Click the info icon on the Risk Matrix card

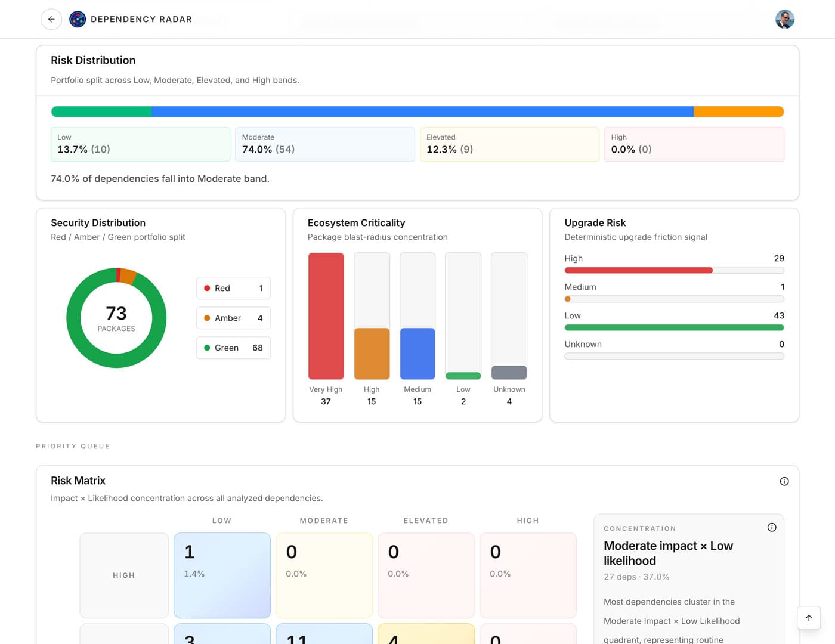click(x=784, y=481)
